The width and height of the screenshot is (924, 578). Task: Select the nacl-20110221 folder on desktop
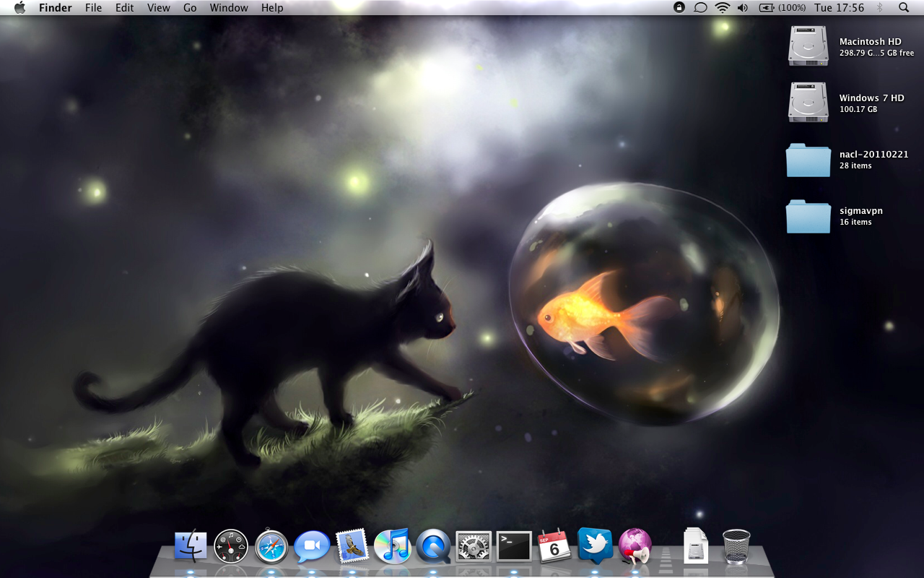[x=808, y=160]
